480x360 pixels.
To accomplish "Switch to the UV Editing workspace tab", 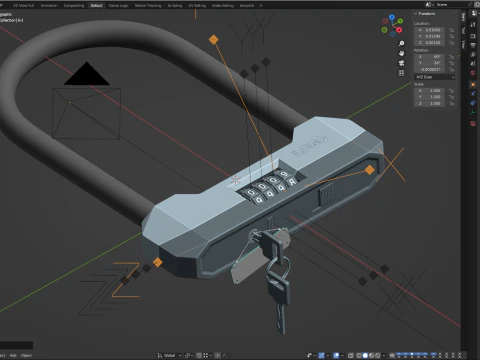I will click(197, 5).
